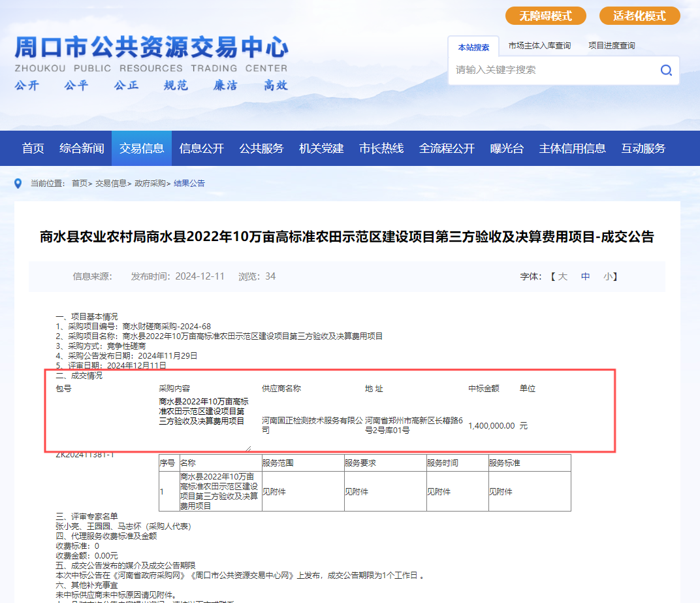Image resolution: width=700 pixels, height=603 pixels.
Task: Click column header 供应商名称
Action: pos(281,389)
